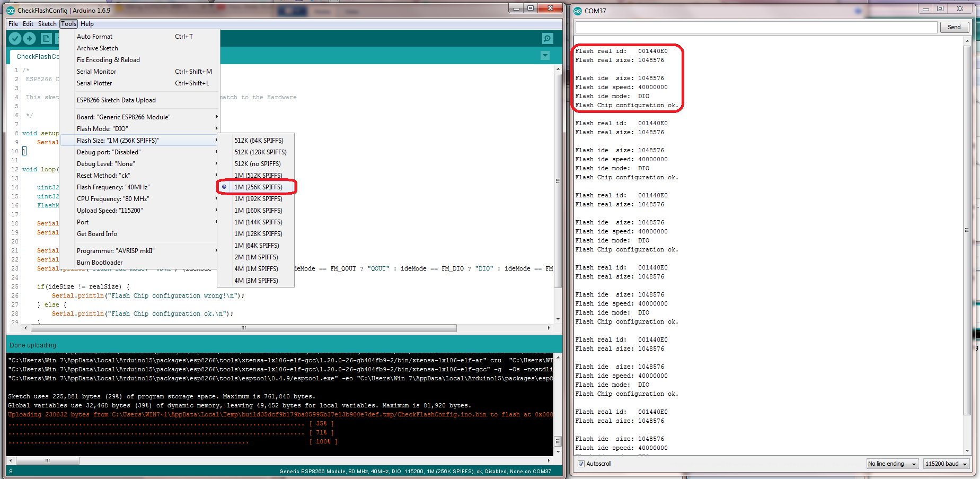980x479 pixels.
Task: Click the Verify sketch checkmark icon
Action: (15, 38)
